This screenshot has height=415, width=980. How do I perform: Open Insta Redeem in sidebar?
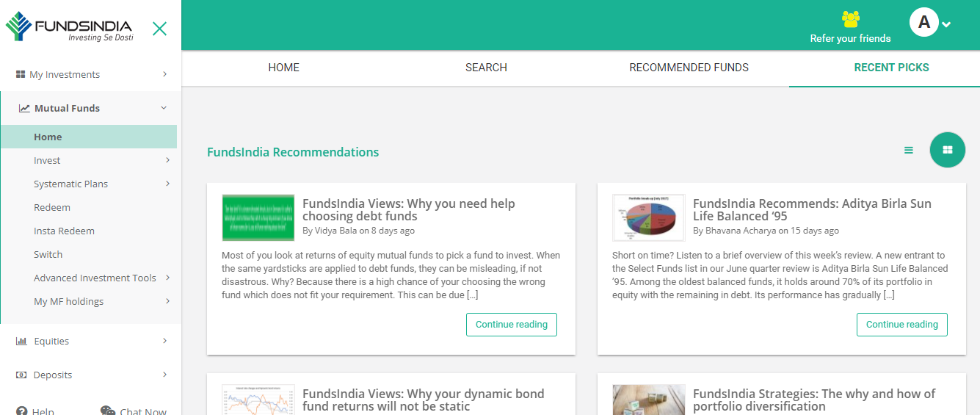tap(64, 231)
